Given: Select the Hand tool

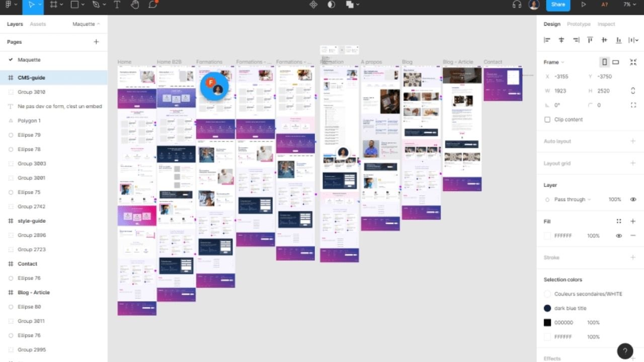Looking at the screenshot, I should [135, 5].
